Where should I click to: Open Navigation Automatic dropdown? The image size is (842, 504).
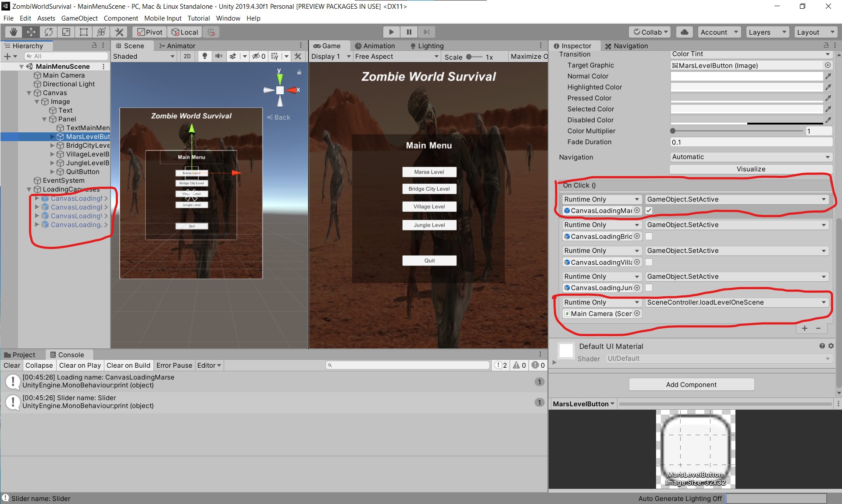point(751,157)
